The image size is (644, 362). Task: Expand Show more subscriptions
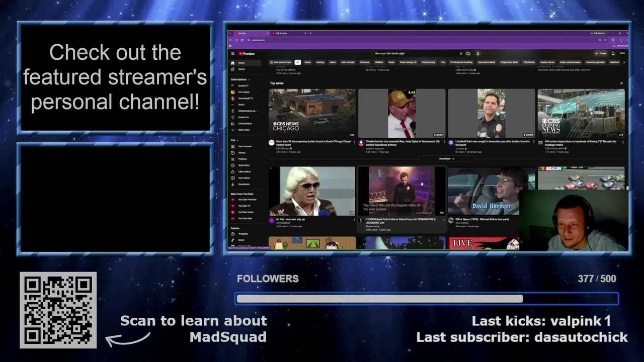pyautogui.click(x=245, y=130)
